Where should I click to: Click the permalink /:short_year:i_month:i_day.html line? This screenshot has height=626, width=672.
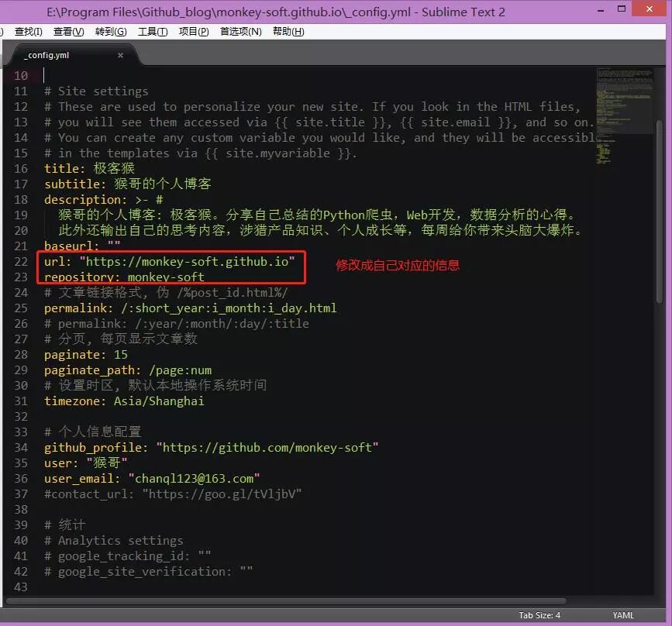tap(191, 308)
